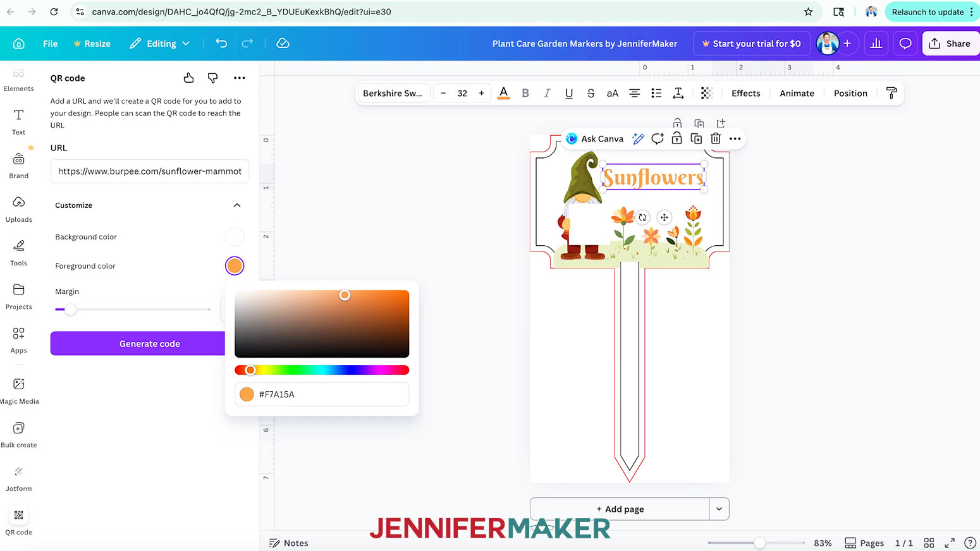Open the Brand tab in sidebar

18,166
